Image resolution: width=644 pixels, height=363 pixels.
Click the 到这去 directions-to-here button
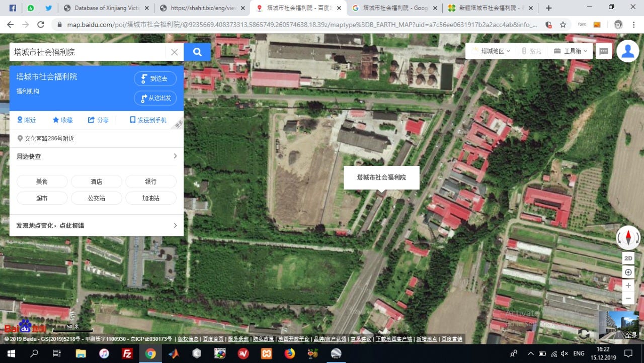pyautogui.click(x=155, y=78)
